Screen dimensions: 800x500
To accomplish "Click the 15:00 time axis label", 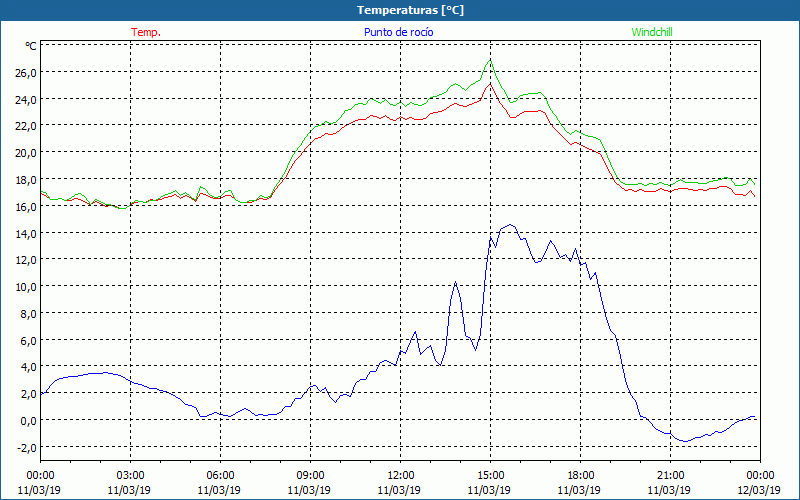I will [x=490, y=476].
